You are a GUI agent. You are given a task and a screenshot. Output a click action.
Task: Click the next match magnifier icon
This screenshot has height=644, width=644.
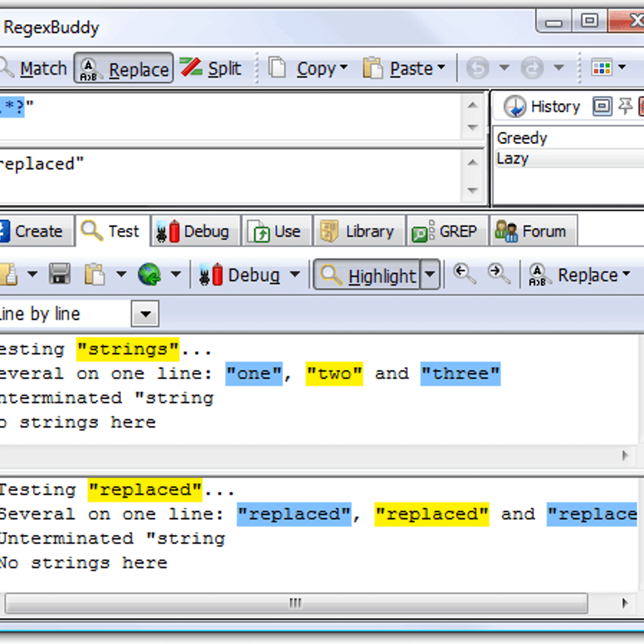point(499,274)
